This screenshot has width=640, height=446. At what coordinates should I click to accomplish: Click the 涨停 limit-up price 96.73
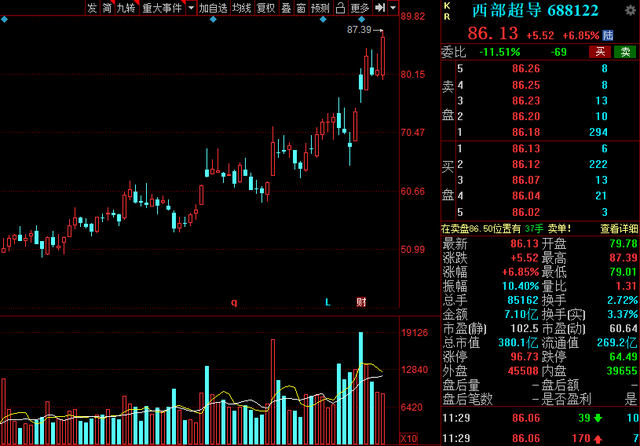525,357
